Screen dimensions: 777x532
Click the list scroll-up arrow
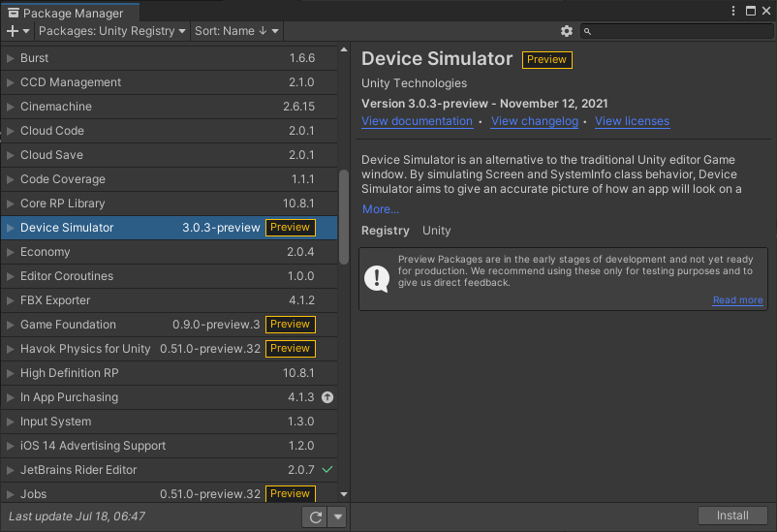pos(344,49)
